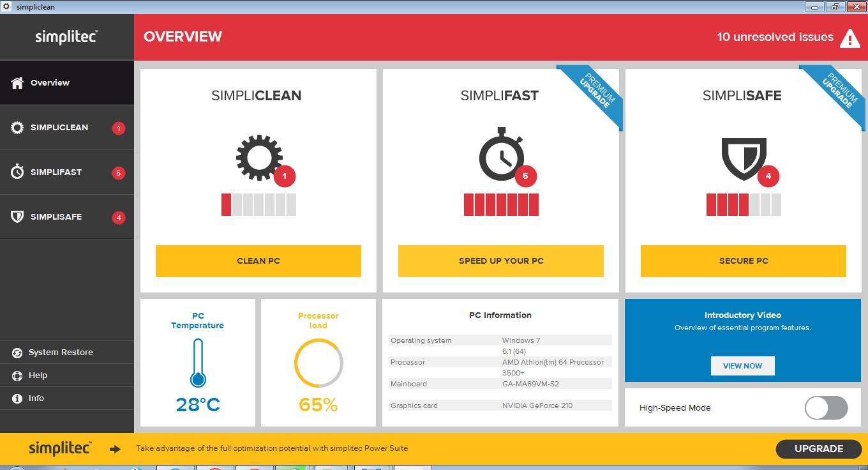This screenshot has height=470, width=868.
Task: Open System Restore from sidebar
Action: [x=67, y=352]
